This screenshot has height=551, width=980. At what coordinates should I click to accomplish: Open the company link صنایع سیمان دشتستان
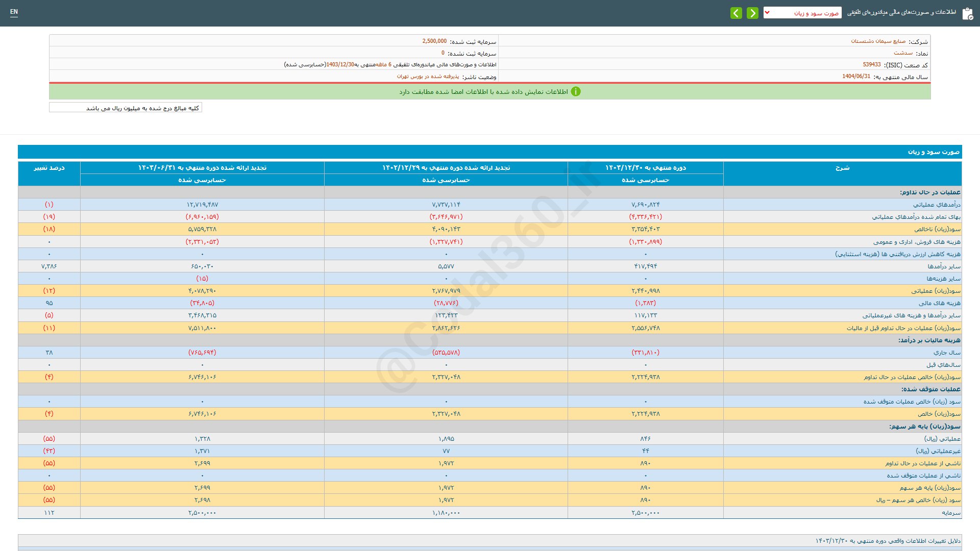pos(878,41)
